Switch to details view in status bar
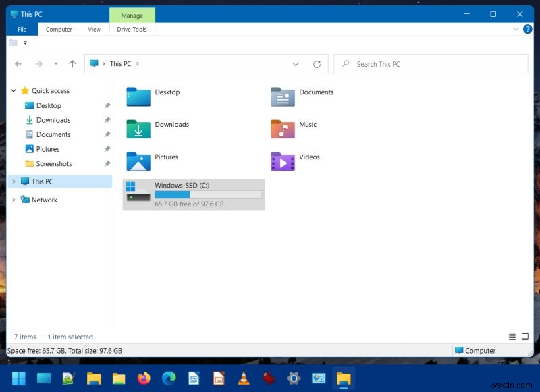 (512, 336)
